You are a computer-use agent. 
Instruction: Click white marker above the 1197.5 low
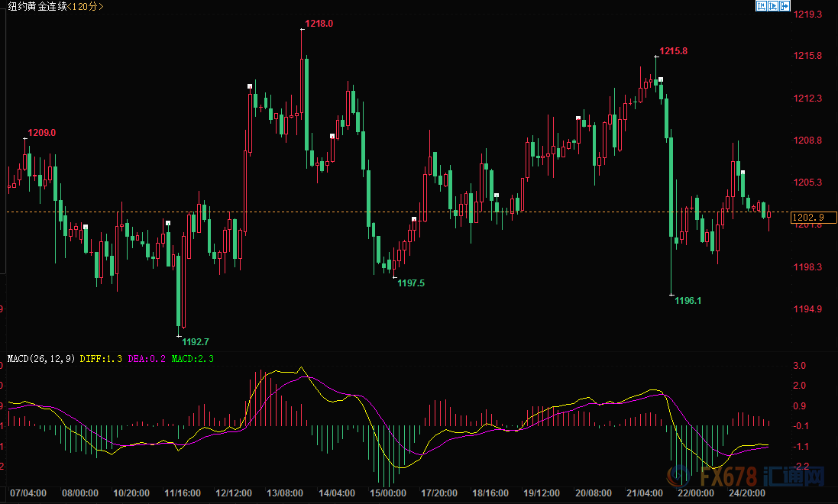pos(414,219)
